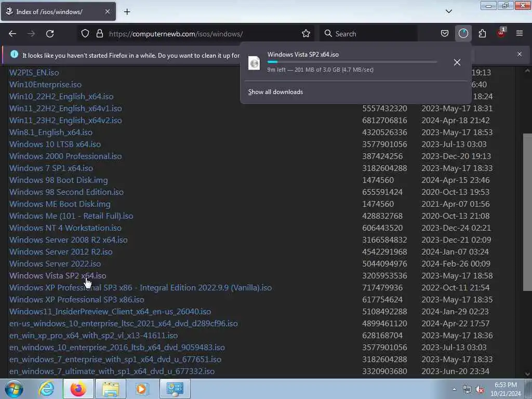Open the Control Panel taskbar item
This screenshot has height=399, width=532.
(x=175, y=389)
